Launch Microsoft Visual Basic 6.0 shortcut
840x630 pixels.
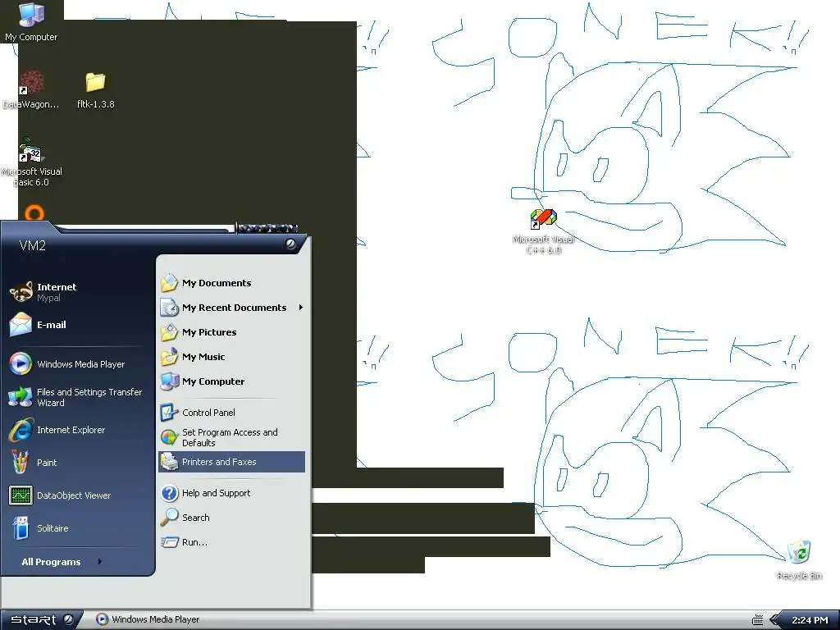31,162
